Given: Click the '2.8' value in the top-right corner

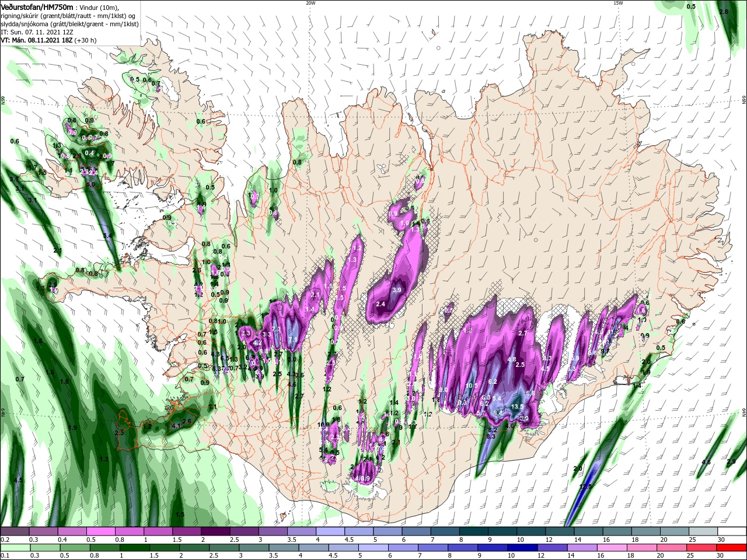Looking at the screenshot, I should click(x=724, y=12).
